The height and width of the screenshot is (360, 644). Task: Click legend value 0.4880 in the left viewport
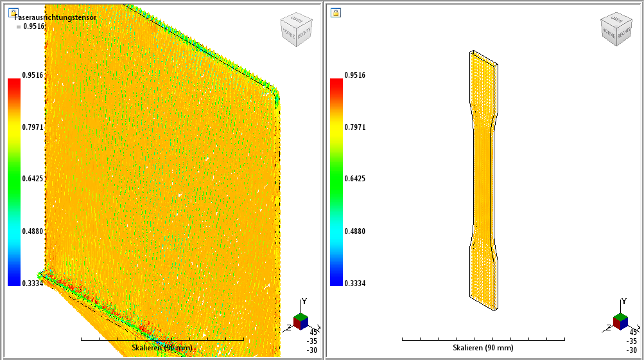pos(33,231)
